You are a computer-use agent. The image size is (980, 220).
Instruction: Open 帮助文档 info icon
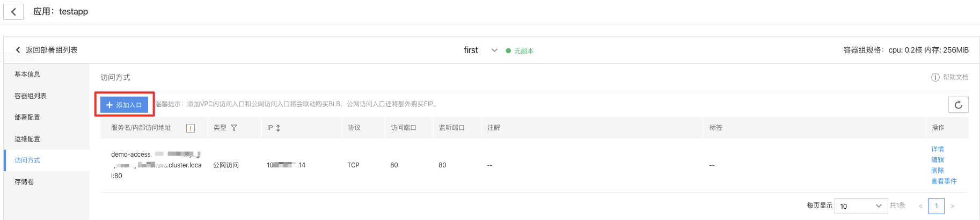(x=935, y=77)
